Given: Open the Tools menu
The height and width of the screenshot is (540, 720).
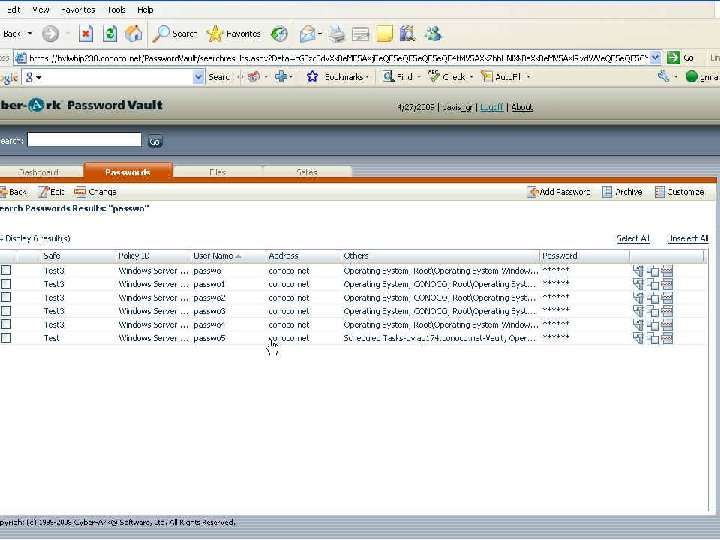Looking at the screenshot, I should (116, 10).
